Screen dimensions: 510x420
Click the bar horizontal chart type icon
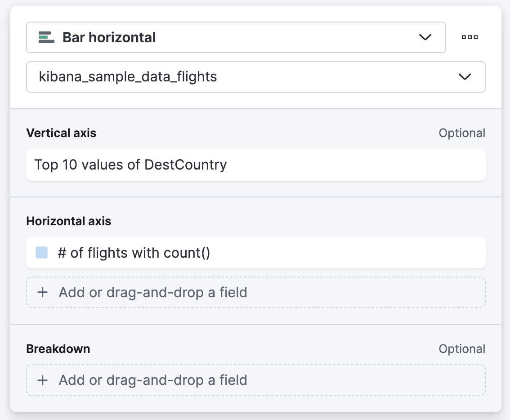pyautogui.click(x=46, y=37)
